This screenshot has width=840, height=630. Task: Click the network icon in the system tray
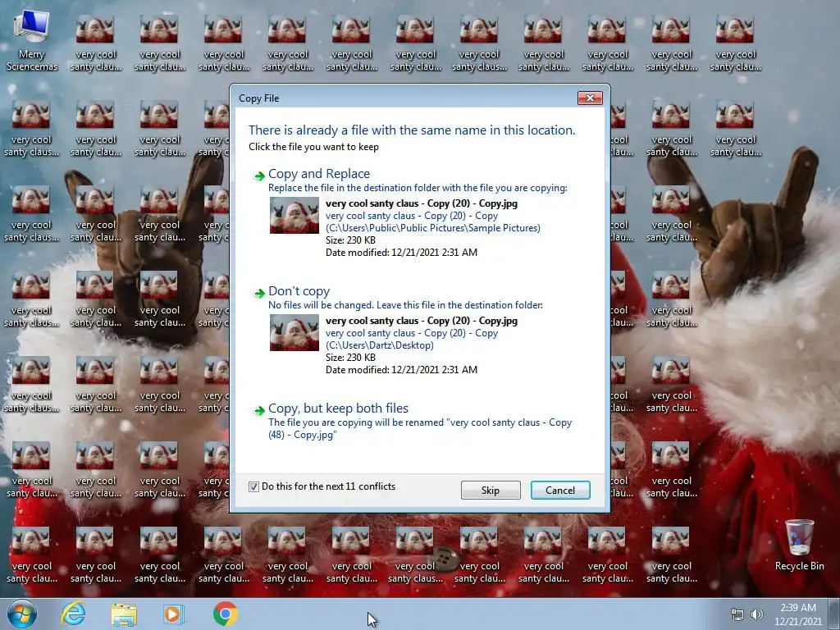[737, 614]
